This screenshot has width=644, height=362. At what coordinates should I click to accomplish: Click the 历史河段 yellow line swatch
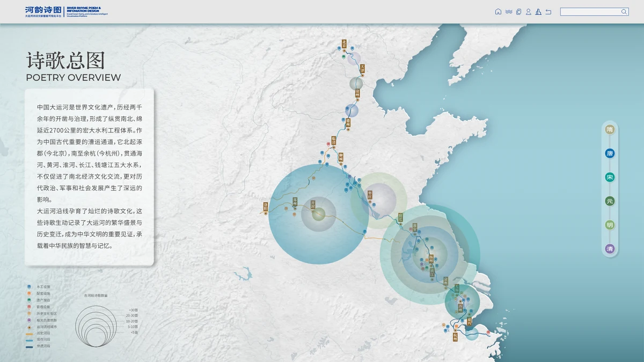(x=29, y=333)
